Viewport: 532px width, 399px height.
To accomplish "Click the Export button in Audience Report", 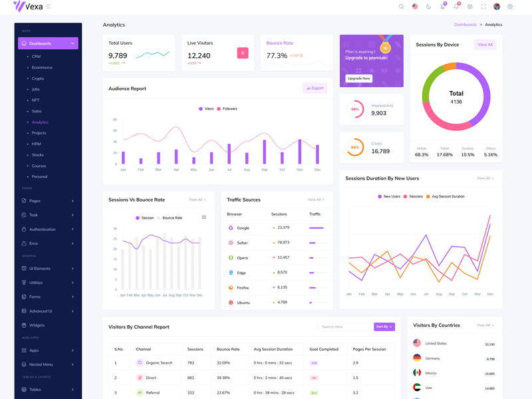I will point(315,88).
